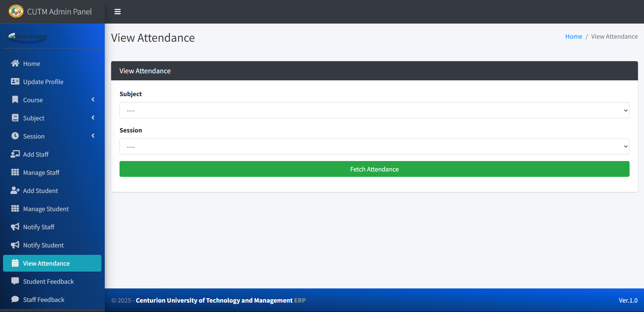644x312 pixels.
Task: Click the Staff Feedback speech bubble icon
Action: tap(15, 299)
